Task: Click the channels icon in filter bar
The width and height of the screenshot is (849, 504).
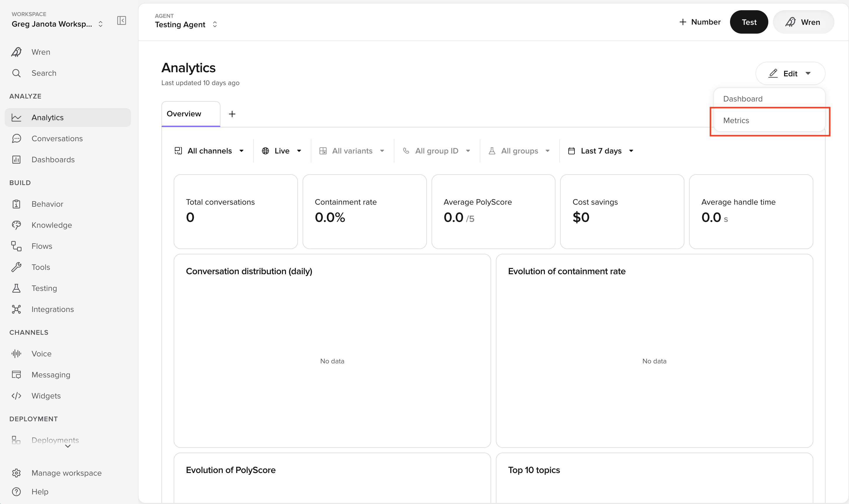Action: pyautogui.click(x=178, y=151)
